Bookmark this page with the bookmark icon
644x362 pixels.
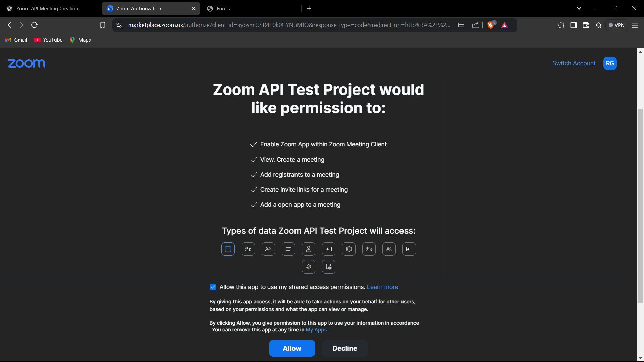tap(103, 25)
